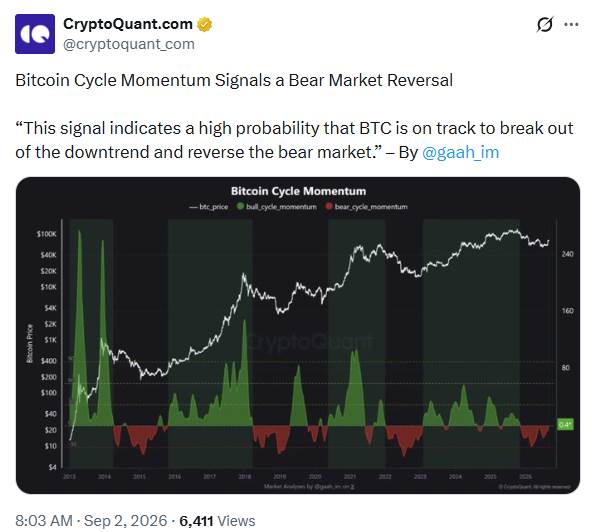Click the Bitcoin Cycle Momentum chart title
This screenshot has height=532, width=592.
tap(298, 191)
